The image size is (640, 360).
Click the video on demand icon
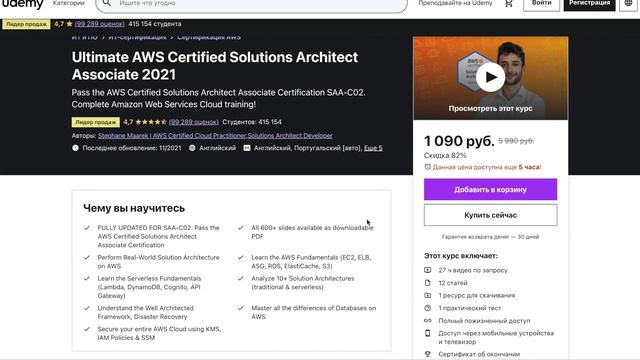click(427, 270)
